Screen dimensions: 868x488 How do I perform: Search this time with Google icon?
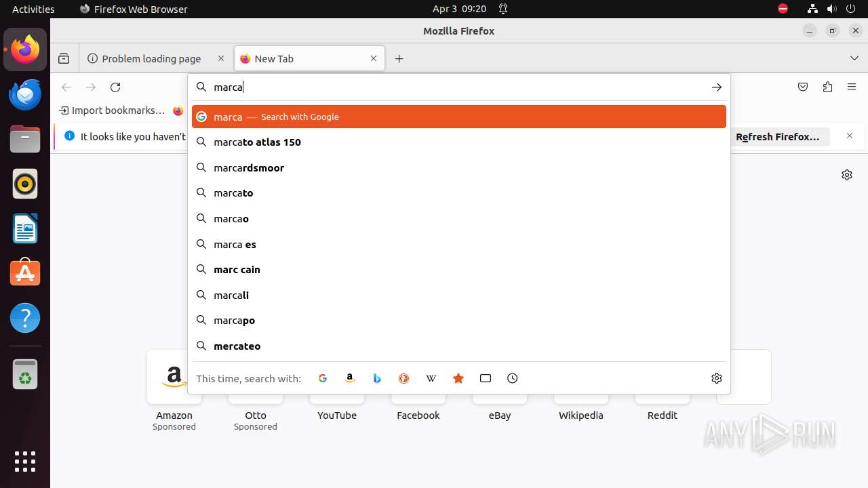click(x=323, y=378)
